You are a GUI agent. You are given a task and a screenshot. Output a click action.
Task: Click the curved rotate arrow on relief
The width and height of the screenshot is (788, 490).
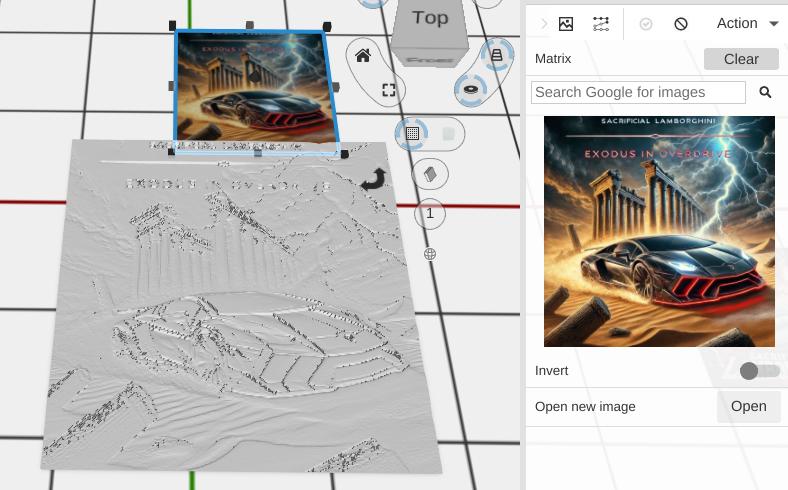coord(373,179)
